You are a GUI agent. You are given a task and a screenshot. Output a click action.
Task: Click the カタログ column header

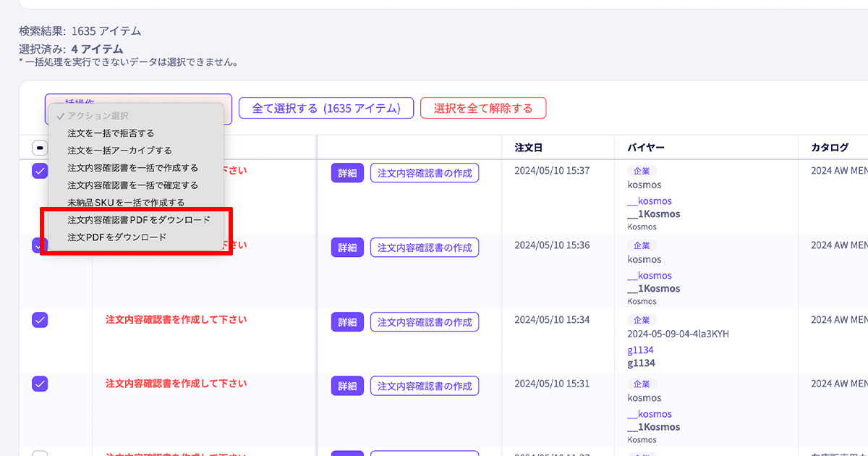[x=830, y=147]
